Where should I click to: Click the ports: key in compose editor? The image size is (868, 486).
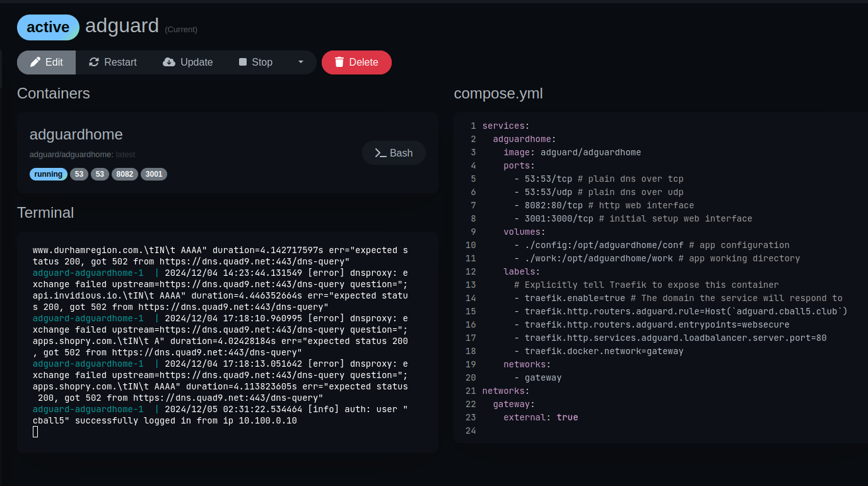pyautogui.click(x=519, y=165)
